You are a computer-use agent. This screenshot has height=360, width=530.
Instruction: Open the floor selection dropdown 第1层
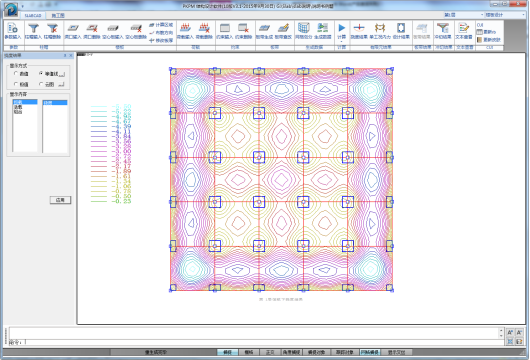[x=463, y=15]
